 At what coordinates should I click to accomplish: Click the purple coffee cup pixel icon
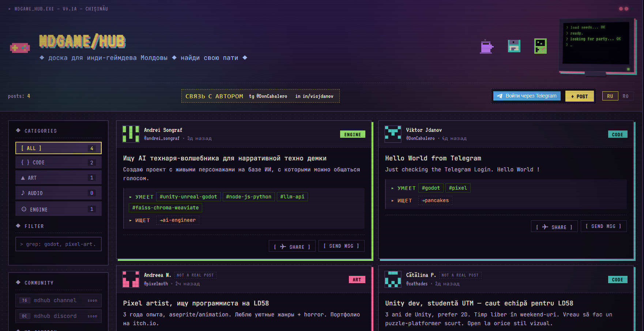[x=486, y=46]
